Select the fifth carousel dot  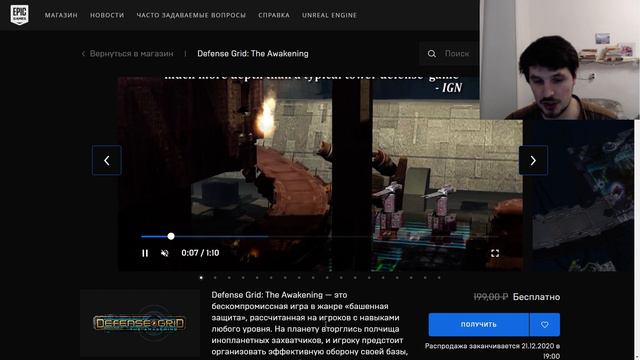pos(257,278)
